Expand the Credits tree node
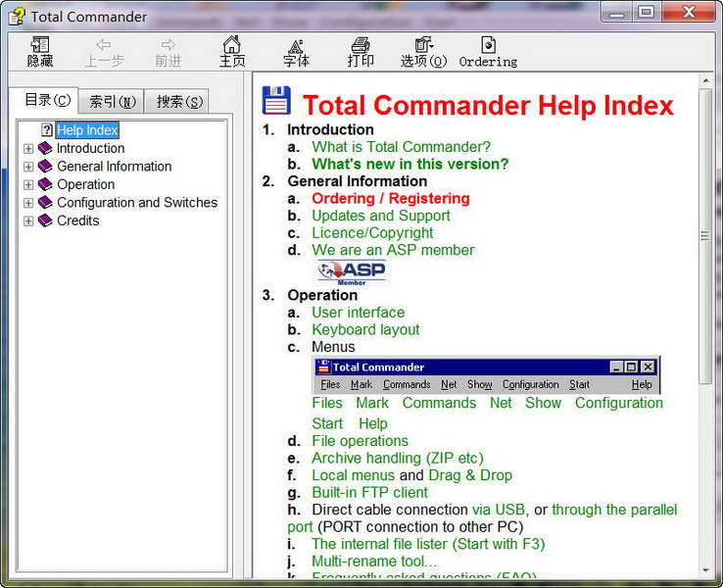The height and width of the screenshot is (588, 723). pos(28,220)
